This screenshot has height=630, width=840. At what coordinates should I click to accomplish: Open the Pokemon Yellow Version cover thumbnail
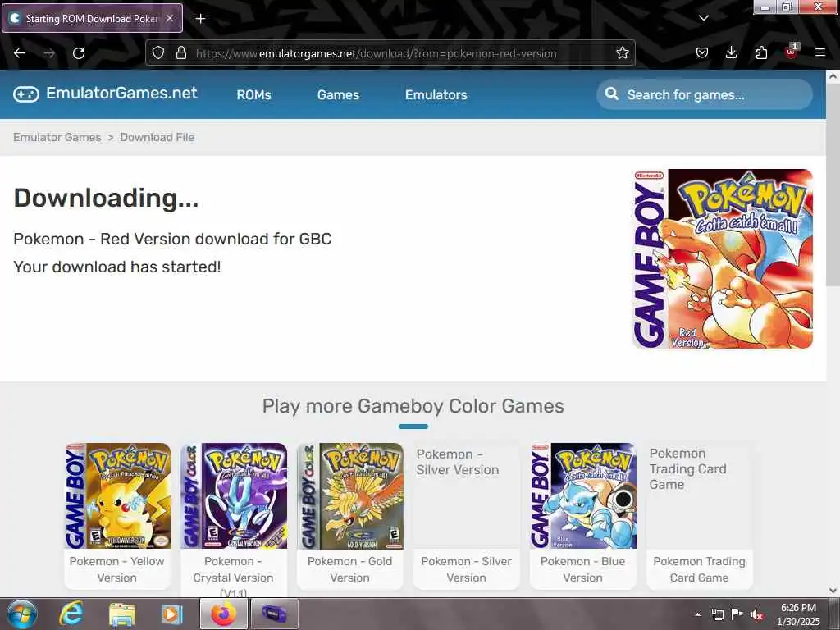pyautogui.click(x=118, y=495)
